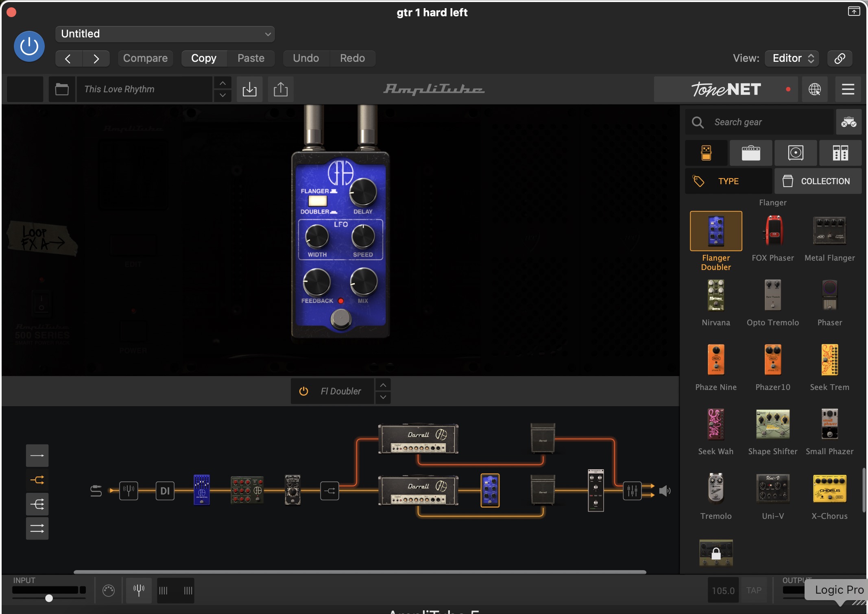Image resolution: width=868 pixels, height=614 pixels.
Task: Select the Metal Flanger pedal
Action: tap(830, 231)
